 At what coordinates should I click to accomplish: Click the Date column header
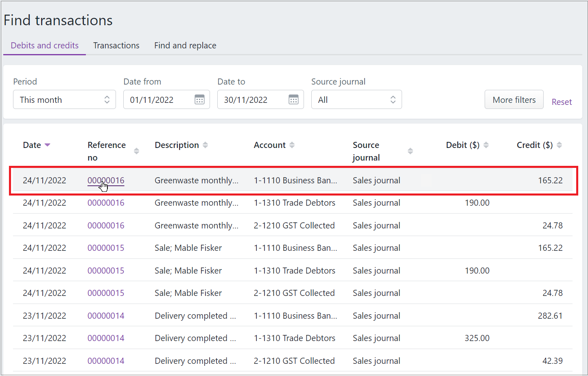pyautogui.click(x=32, y=145)
